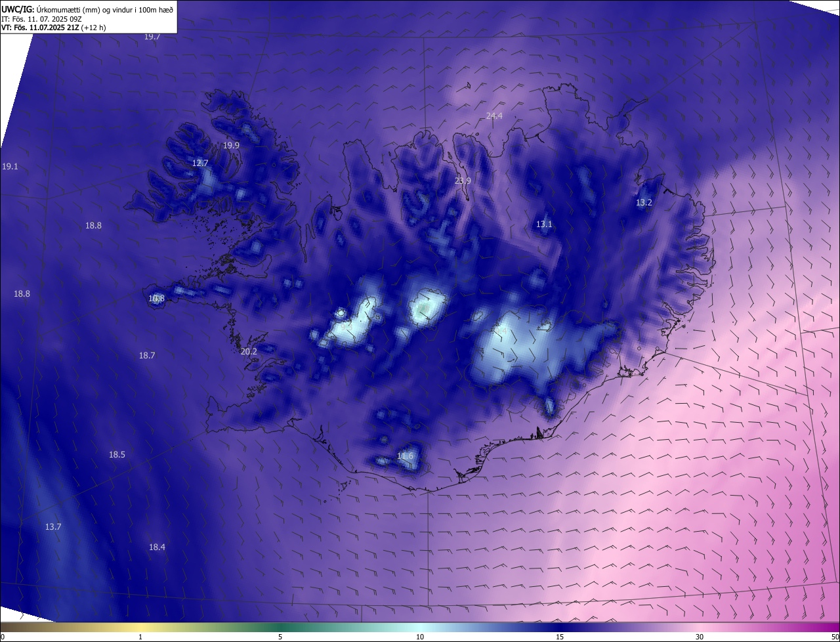Click the 11.6 value label
This screenshot has width=840, height=642.
[x=406, y=456]
